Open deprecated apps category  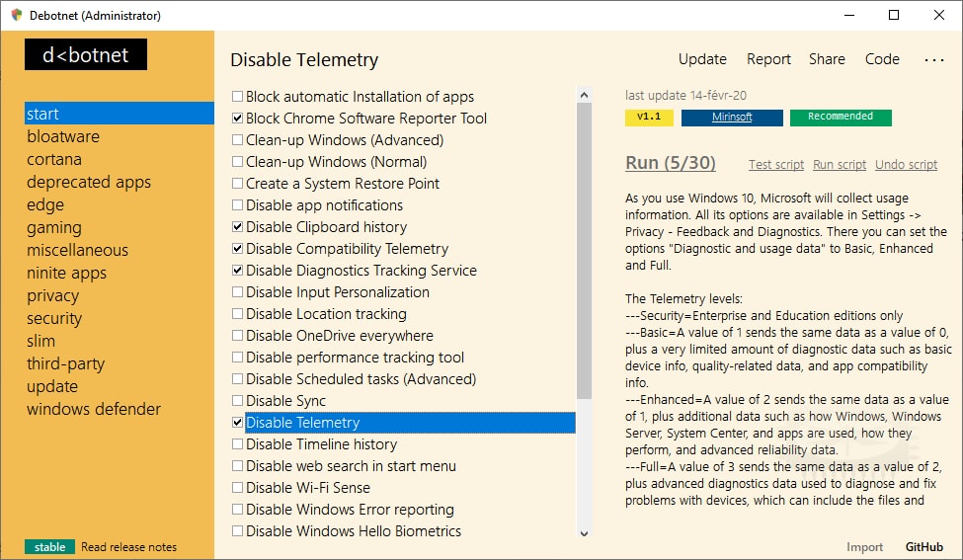[x=89, y=182]
